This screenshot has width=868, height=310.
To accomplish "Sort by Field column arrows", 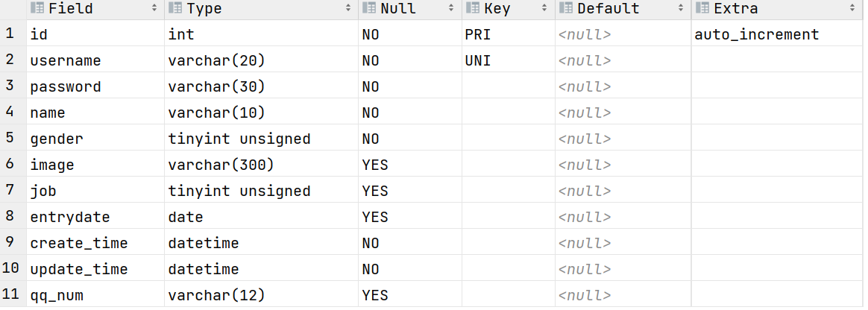I will [154, 9].
